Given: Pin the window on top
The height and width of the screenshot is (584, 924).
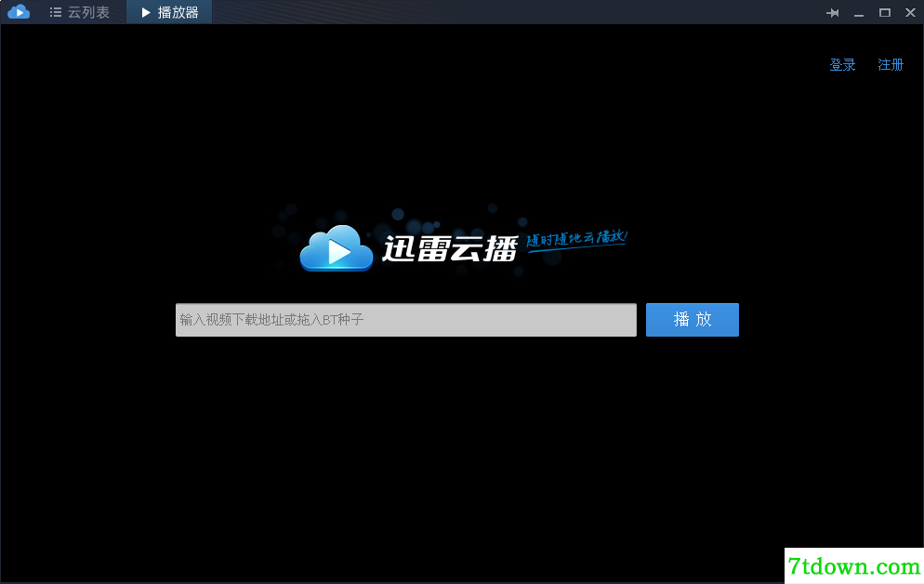Looking at the screenshot, I should click(833, 12).
